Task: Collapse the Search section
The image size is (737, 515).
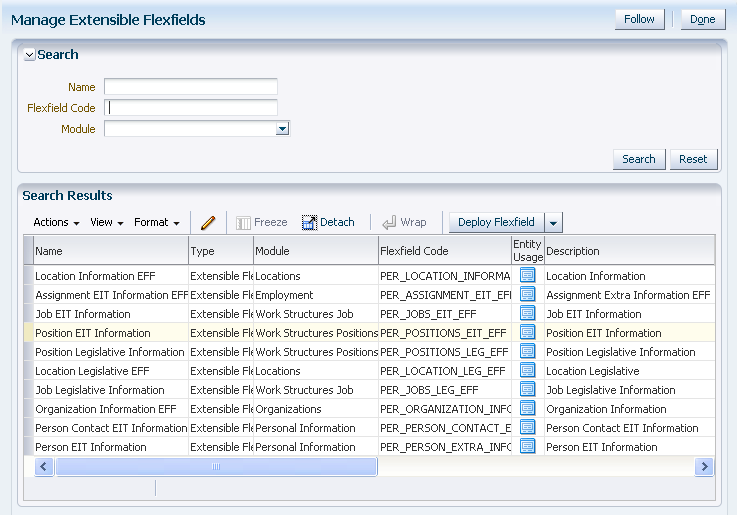Action: (29, 55)
